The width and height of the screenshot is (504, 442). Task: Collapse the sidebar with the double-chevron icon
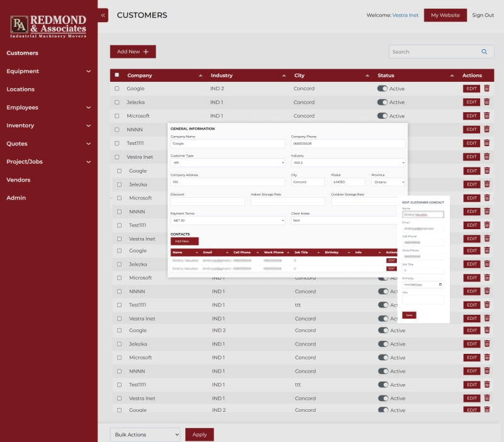click(x=103, y=15)
